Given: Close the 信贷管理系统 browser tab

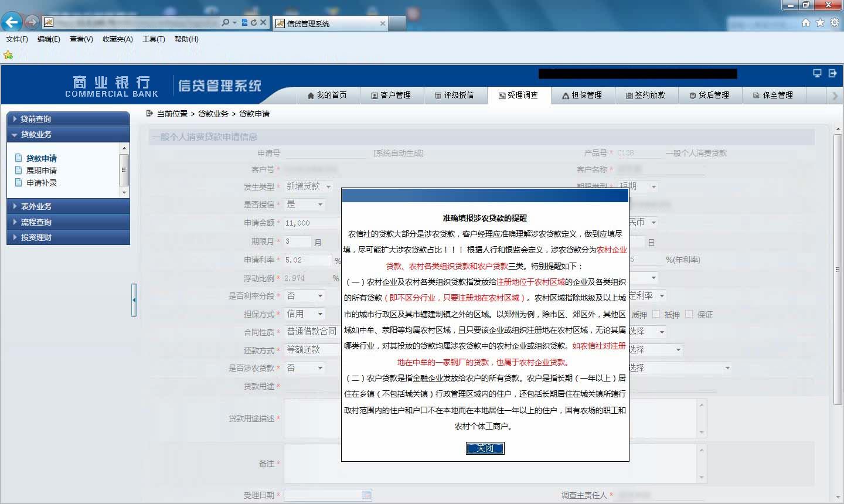Looking at the screenshot, I should [x=383, y=23].
